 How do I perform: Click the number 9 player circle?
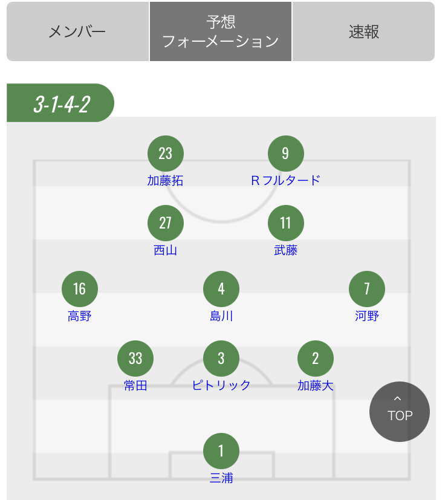(286, 154)
